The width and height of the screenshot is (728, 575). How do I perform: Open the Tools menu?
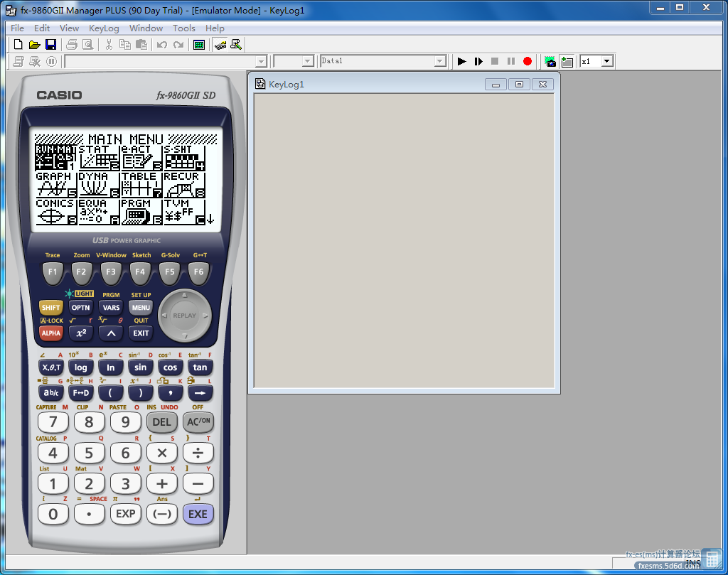pyautogui.click(x=184, y=28)
